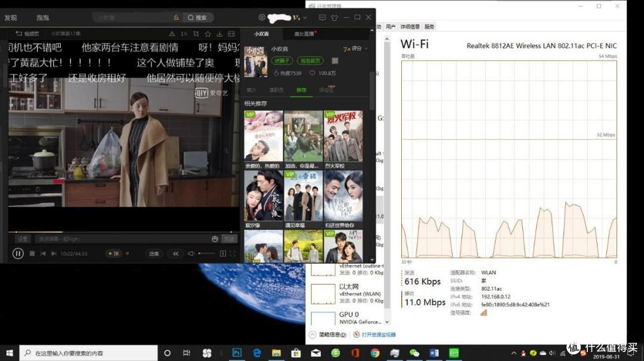This screenshot has height=361, width=644.
Task: Open Google Chrome from the taskbar
Action: (375, 353)
